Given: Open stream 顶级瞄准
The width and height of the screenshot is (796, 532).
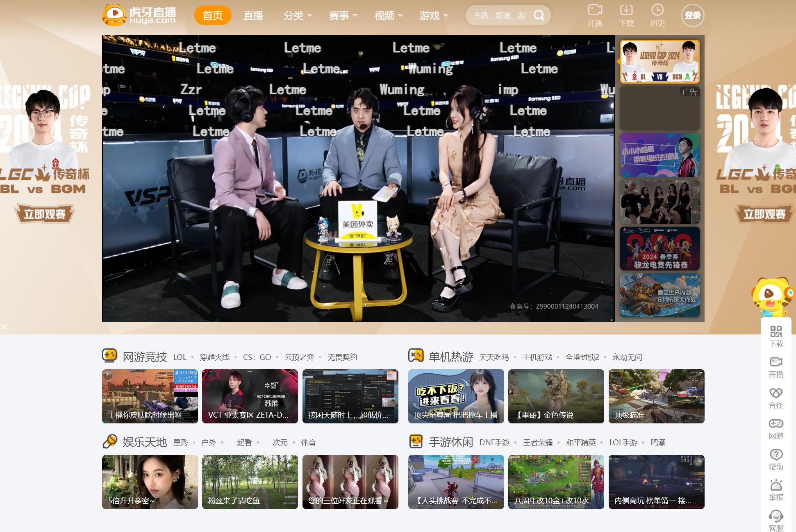Looking at the screenshot, I should (657, 396).
